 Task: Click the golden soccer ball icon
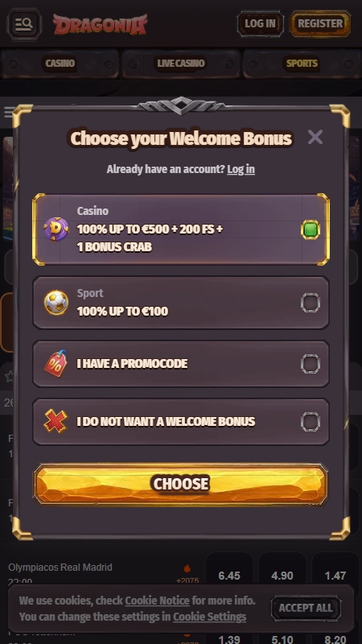[56, 303]
